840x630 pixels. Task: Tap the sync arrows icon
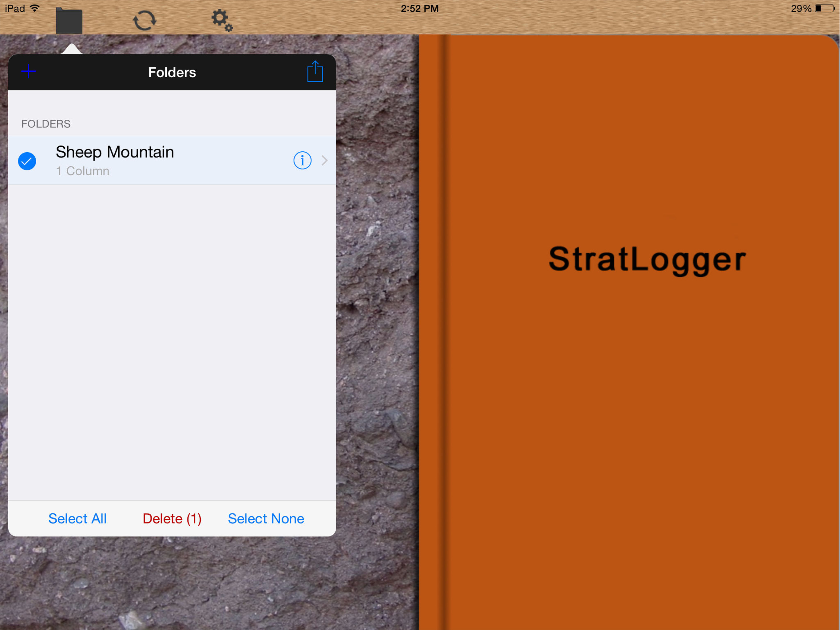(144, 20)
